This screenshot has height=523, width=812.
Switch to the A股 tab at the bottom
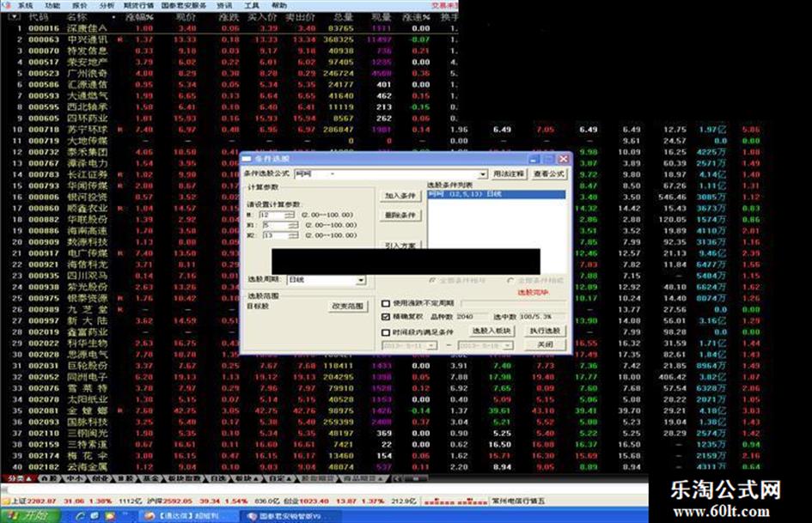[49, 479]
